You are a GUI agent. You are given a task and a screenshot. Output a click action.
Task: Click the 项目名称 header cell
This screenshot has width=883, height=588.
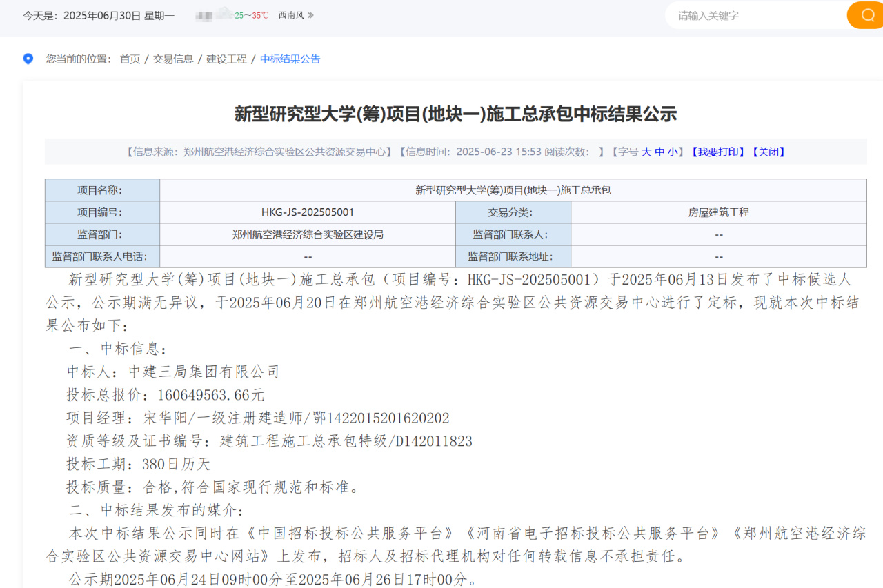click(103, 190)
